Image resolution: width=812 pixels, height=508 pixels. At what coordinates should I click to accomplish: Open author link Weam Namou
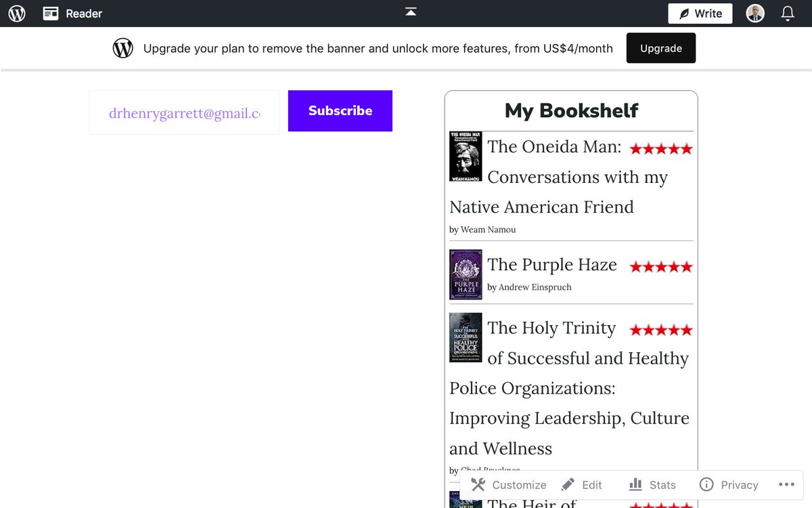488,230
